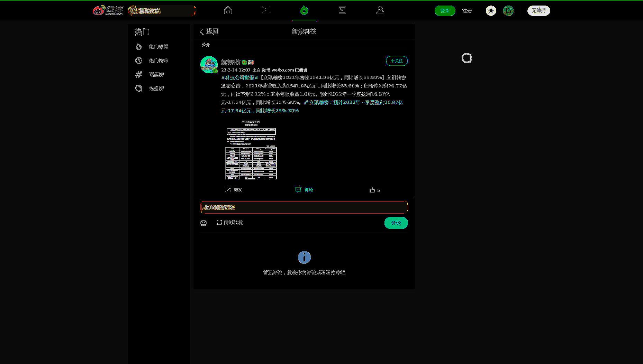Click the 热门榜单 clock icon
This screenshot has width=643, height=364.
[139, 60]
